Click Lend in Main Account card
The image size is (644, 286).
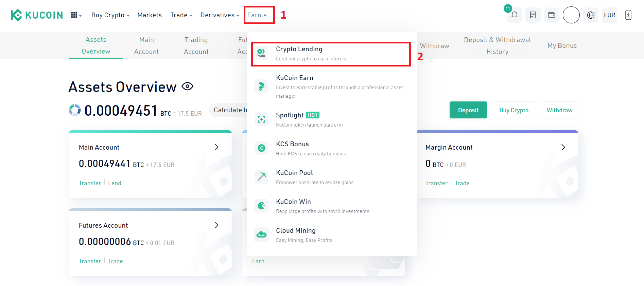[115, 183]
